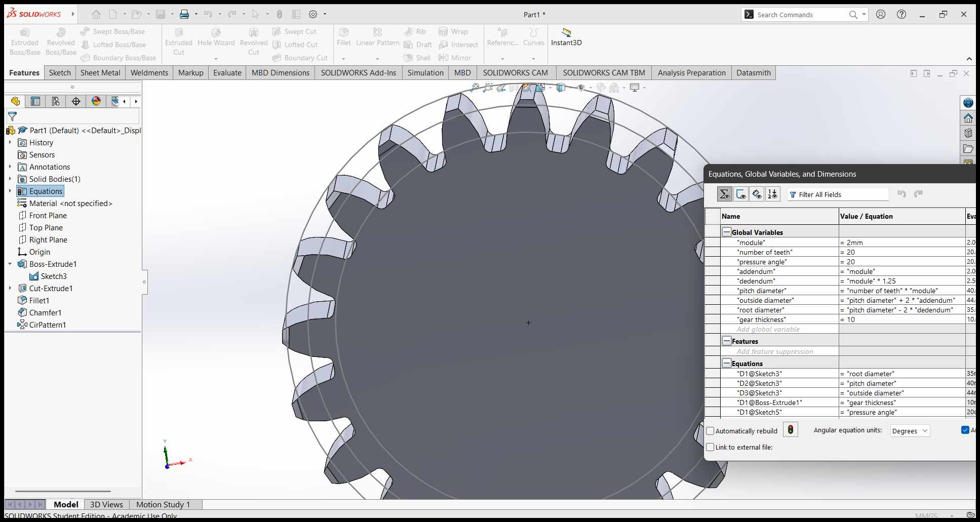Open the Angular equation units dropdown
980x522 pixels.
click(x=910, y=431)
